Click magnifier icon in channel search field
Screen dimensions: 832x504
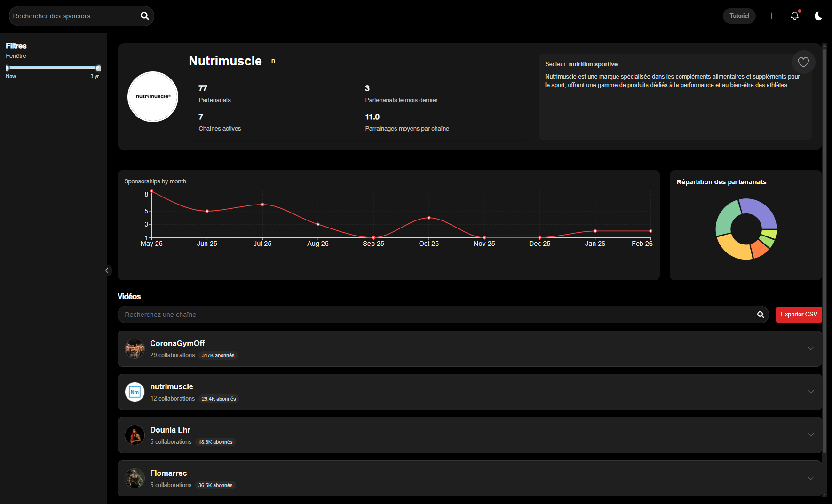(761, 315)
